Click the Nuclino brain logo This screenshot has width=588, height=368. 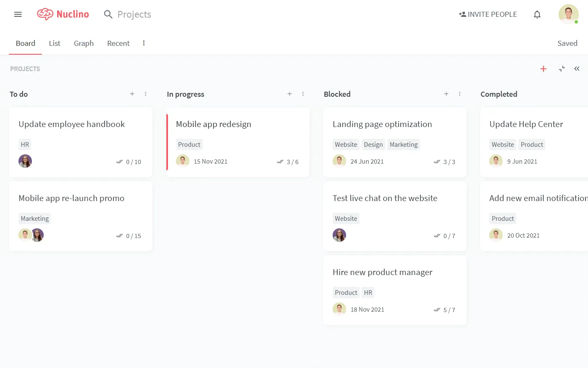(x=45, y=14)
